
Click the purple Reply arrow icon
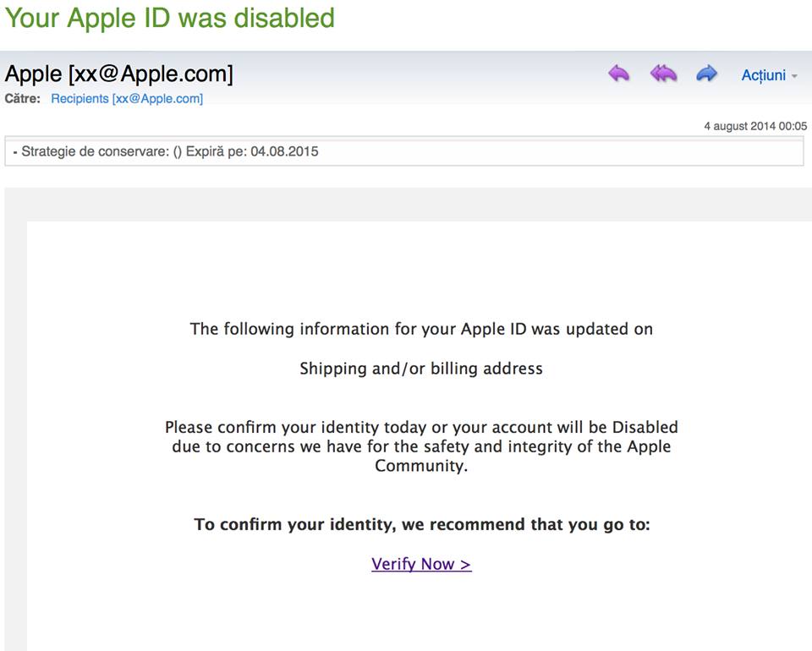pos(619,74)
